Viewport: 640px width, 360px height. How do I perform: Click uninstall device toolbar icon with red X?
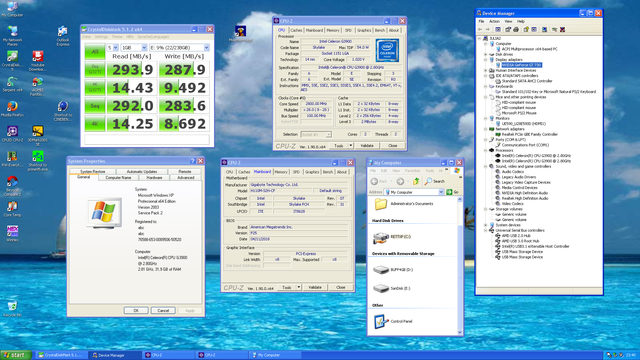point(562,29)
